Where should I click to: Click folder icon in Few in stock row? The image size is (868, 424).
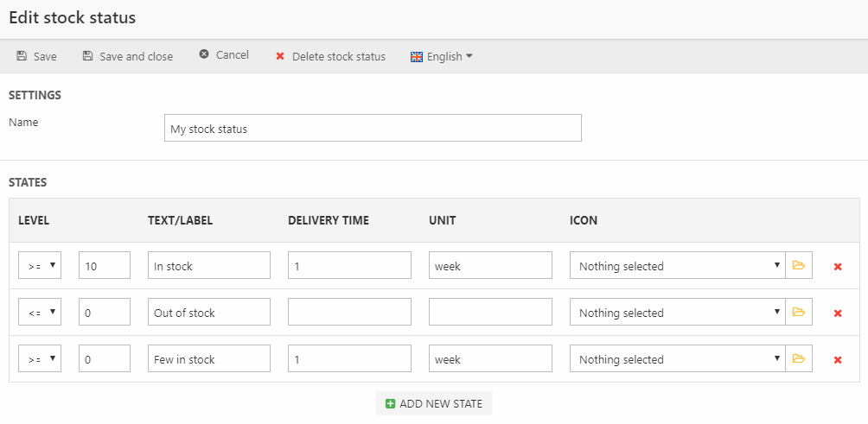point(798,359)
